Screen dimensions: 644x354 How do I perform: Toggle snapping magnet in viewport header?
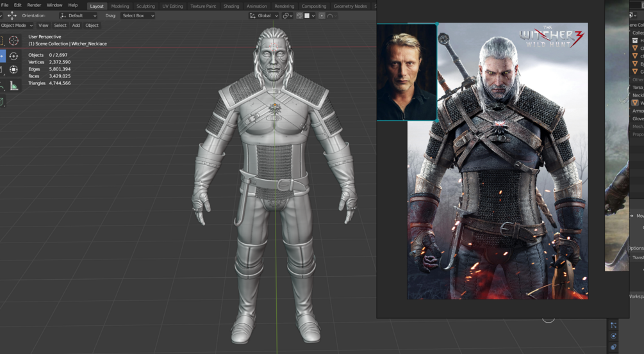point(299,15)
